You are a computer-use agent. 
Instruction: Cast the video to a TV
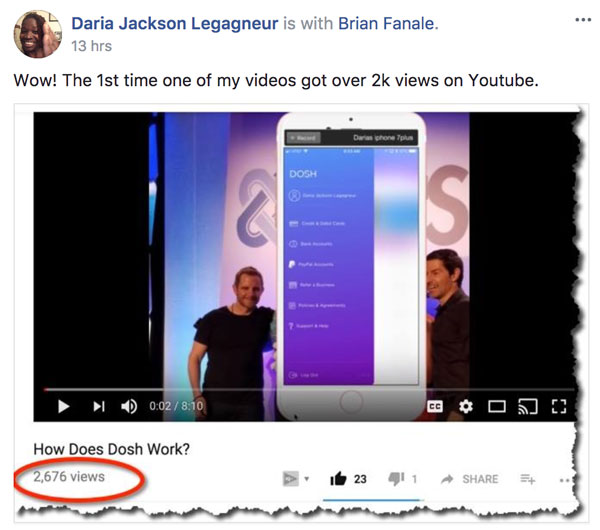coord(528,406)
